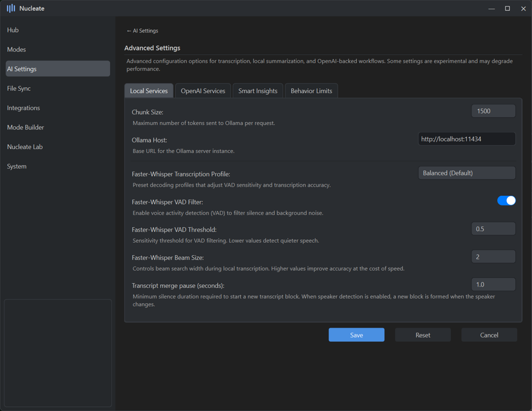The height and width of the screenshot is (411, 532).
Task: Switch to OpenAI Services tab
Action: pos(203,91)
